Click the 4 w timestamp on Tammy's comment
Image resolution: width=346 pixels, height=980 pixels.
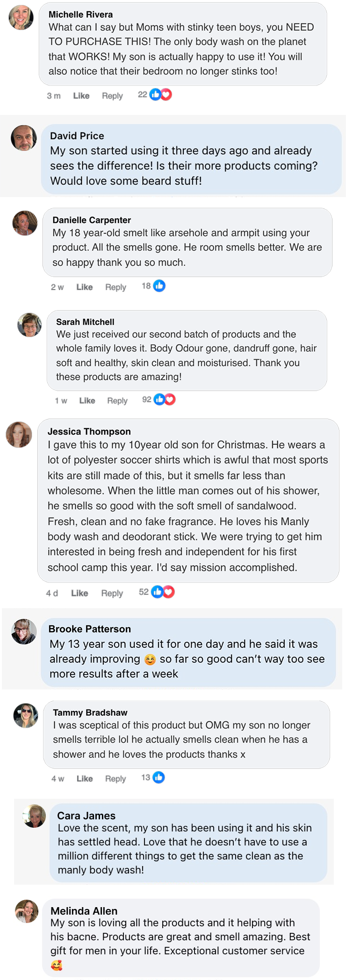(58, 778)
